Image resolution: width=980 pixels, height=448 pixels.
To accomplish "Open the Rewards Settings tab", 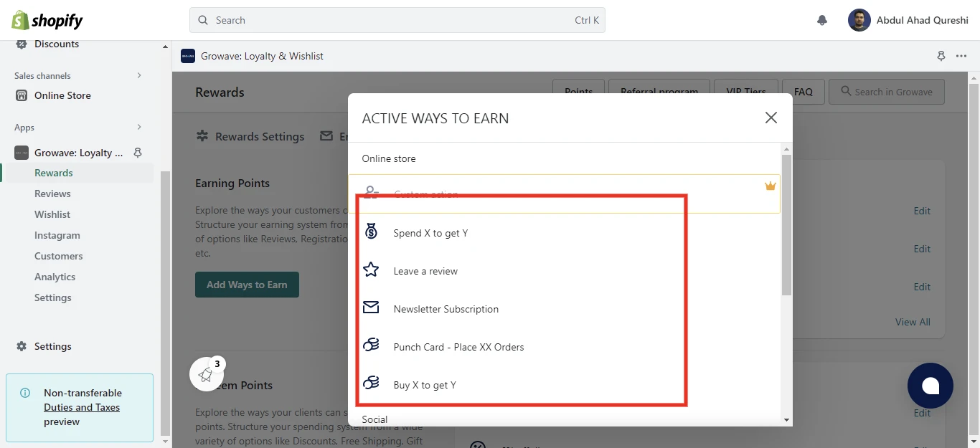I will (x=250, y=136).
